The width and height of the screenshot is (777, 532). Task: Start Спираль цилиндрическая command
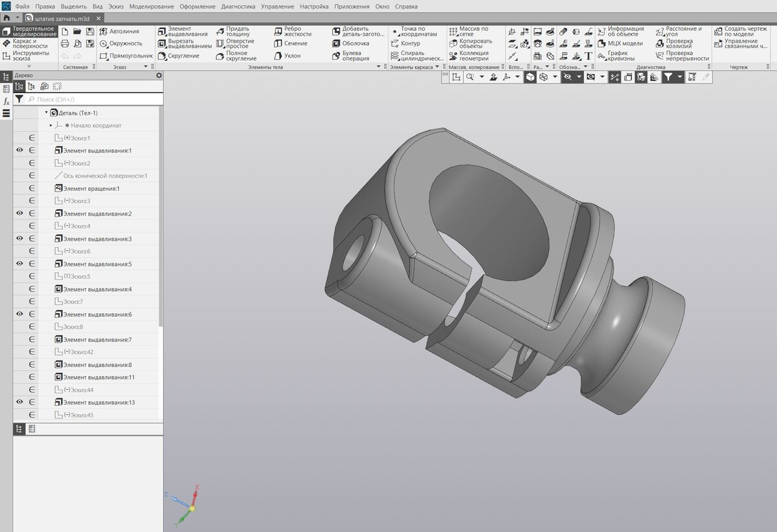point(418,56)
